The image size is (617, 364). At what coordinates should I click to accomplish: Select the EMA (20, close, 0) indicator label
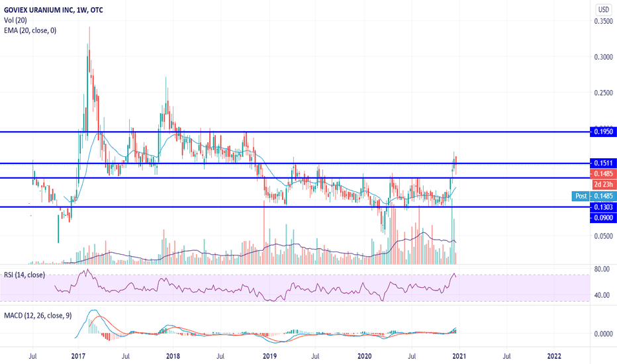click(30, 30)
